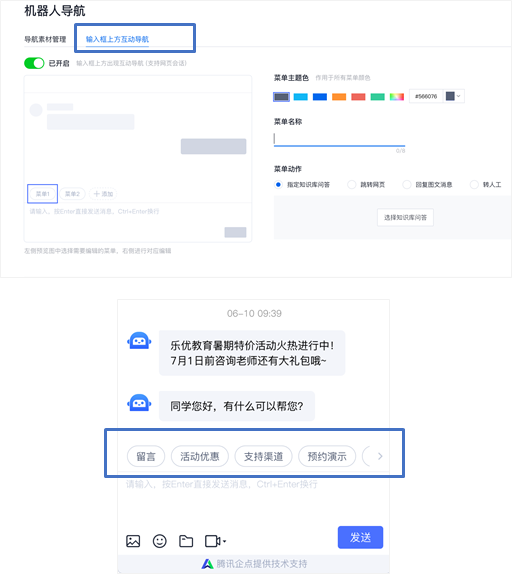Screen dimensions: 512x574
Task: Click the first robot avatar icon
Action: [x=139, y=341]
